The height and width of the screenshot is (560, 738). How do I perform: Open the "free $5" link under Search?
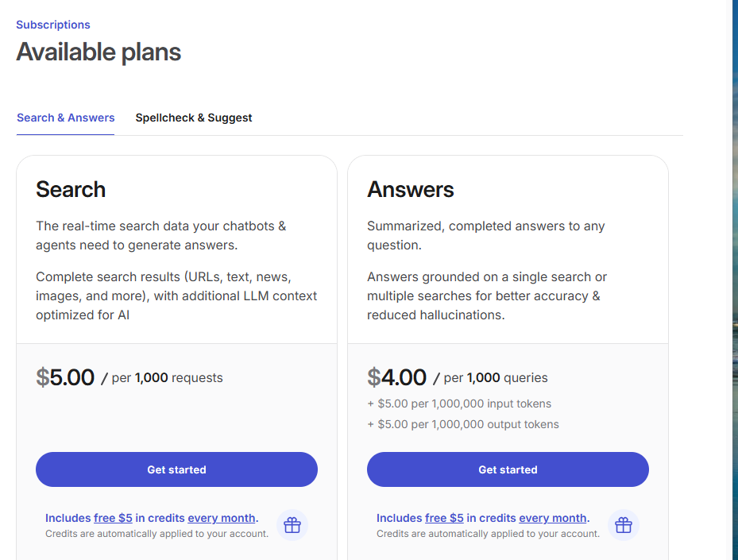pyautogui.click(x=113, y=518)
